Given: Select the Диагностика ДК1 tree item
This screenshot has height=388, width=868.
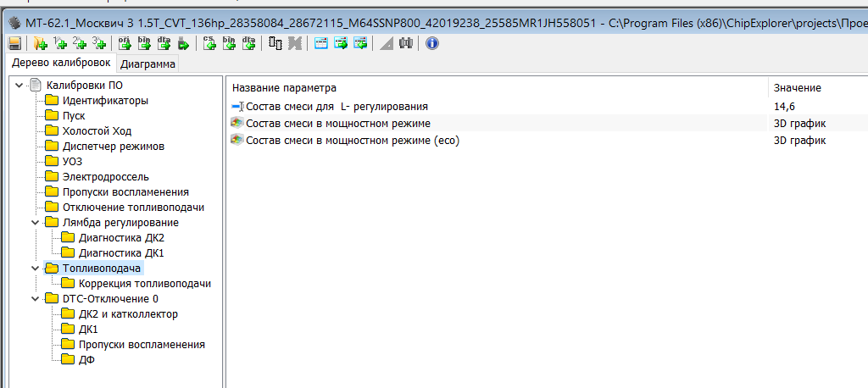Looking at the screenshot, I should [x=120, y=253].
